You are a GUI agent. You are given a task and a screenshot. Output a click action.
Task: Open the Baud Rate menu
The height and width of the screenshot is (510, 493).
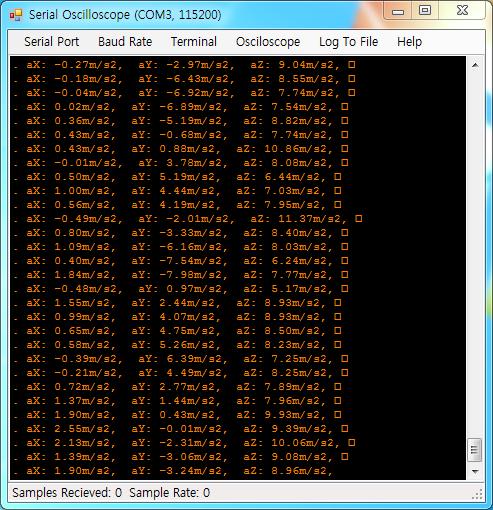(125, 42)
